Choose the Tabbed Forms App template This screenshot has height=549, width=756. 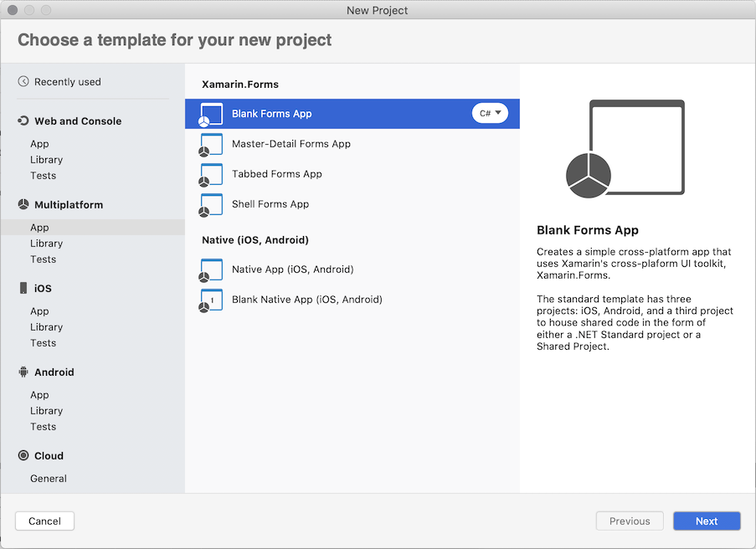pyautogui.click(x=352, y=174)
